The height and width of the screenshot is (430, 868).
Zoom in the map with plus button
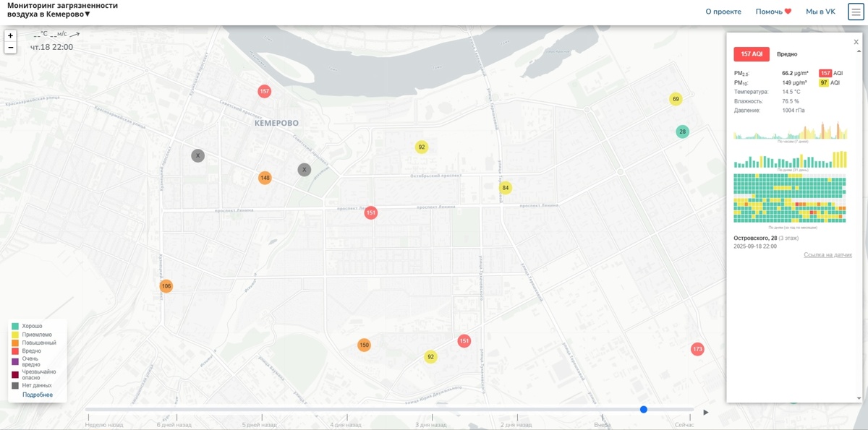(10, 35)
